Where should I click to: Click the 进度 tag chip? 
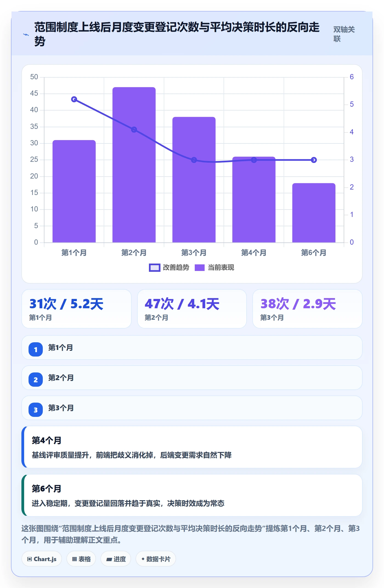[116, 559]
